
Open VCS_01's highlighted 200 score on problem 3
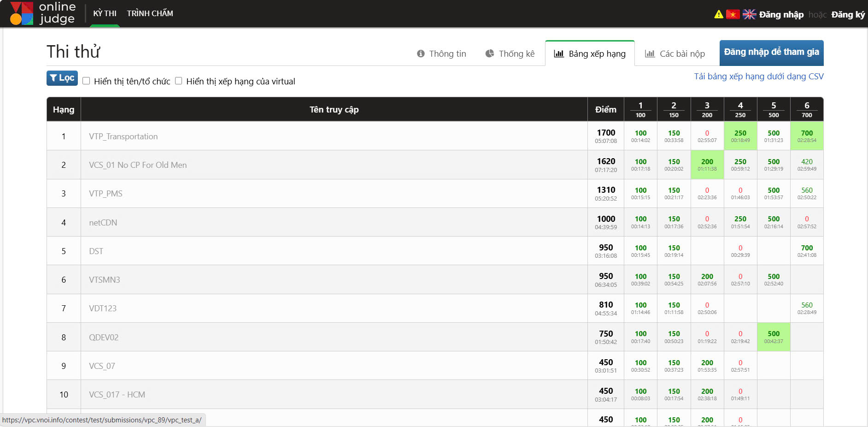click(x=707, y=165)
